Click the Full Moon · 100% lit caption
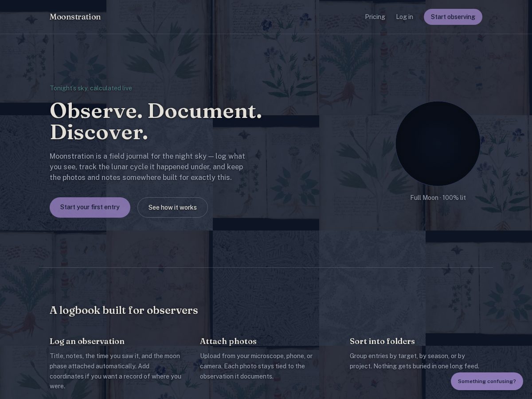 (438, 198)
